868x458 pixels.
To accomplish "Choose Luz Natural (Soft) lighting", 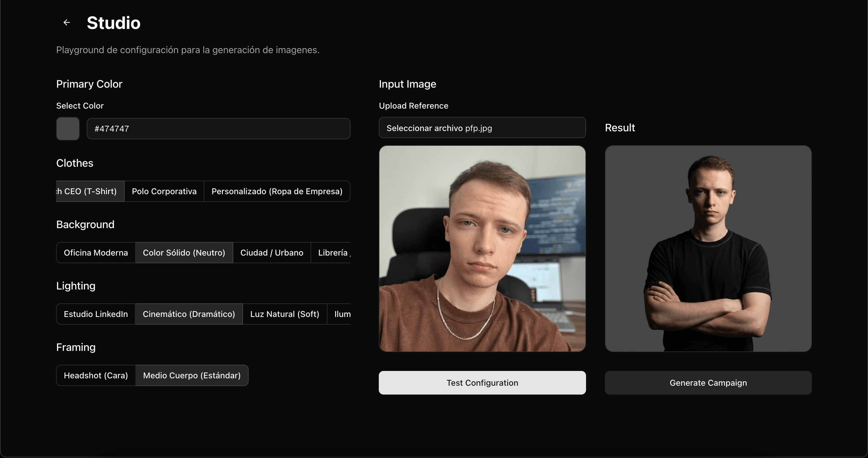I will [284, 313].
